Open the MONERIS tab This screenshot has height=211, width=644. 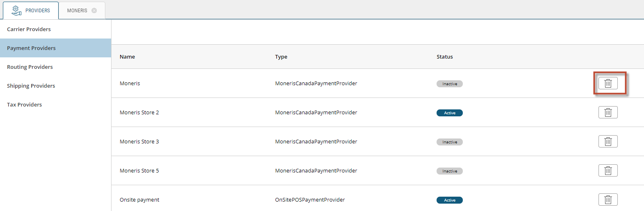[x=77, y=11]
